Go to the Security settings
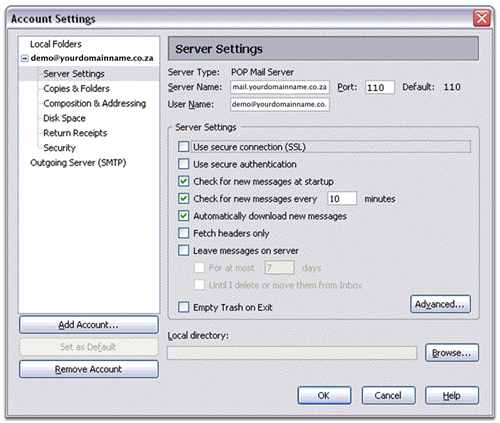Image resolution: width=500 pixels, height=423 pixels. point(59,148)
